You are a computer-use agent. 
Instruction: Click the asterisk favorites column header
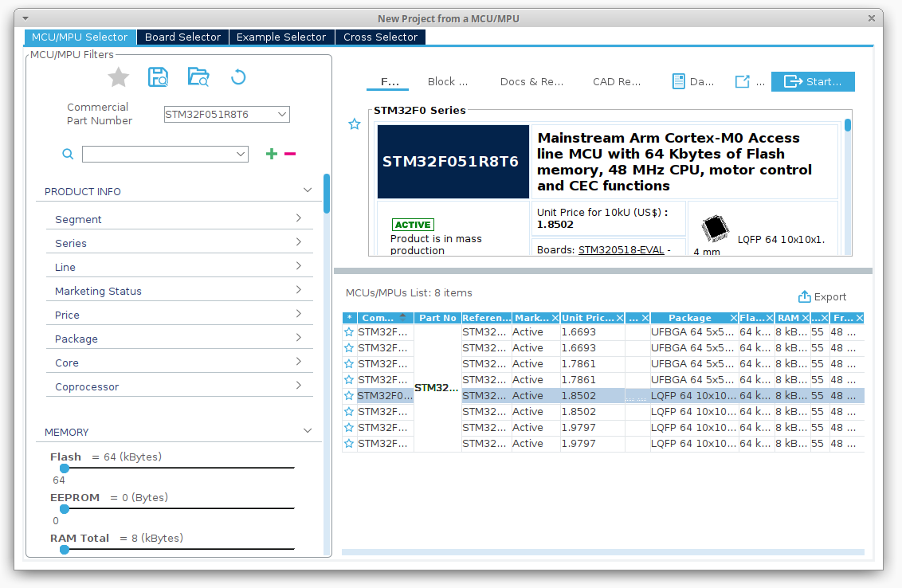[x=349, y=318]
